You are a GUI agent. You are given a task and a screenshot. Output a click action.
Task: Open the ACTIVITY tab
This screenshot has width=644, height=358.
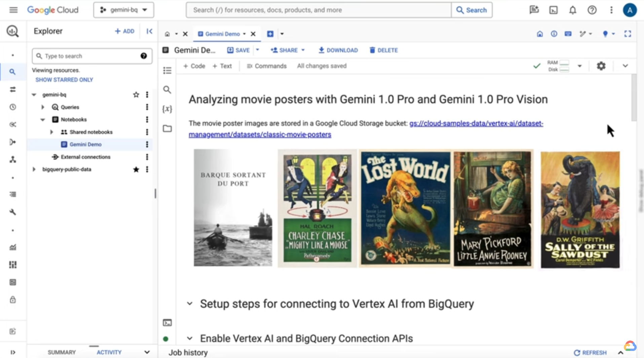tap(109, 352)
